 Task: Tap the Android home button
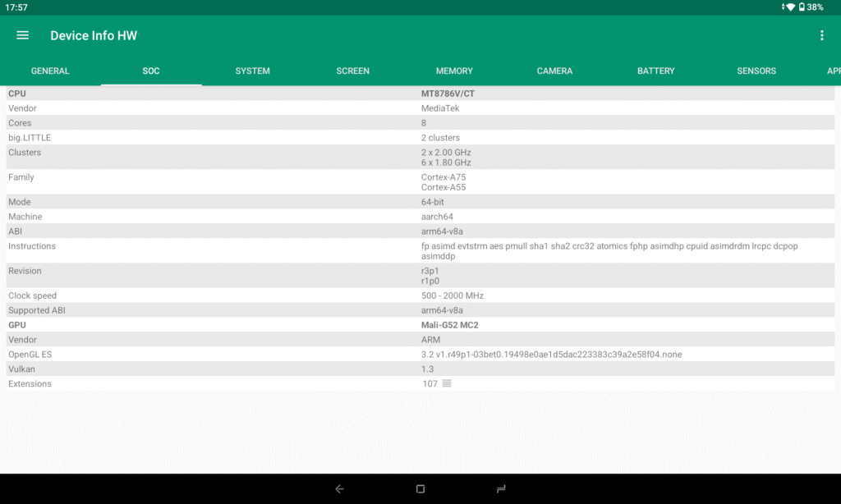tap(420, 489)
